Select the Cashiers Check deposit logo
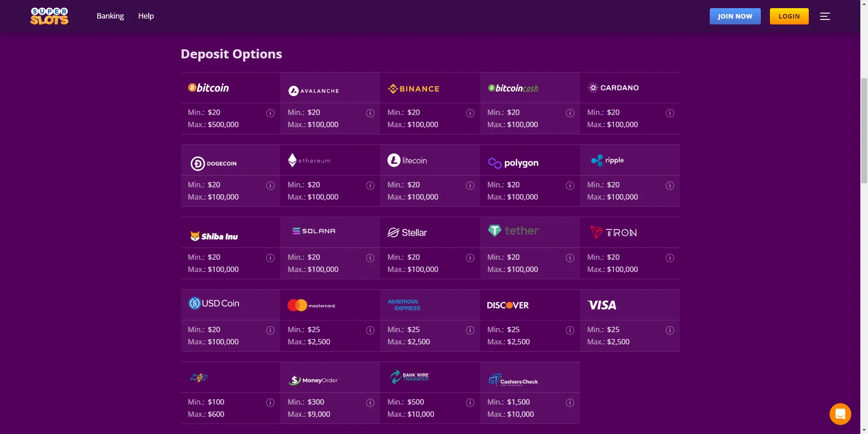The width and height of the screenshot is (868, 434). pos(513,380)
